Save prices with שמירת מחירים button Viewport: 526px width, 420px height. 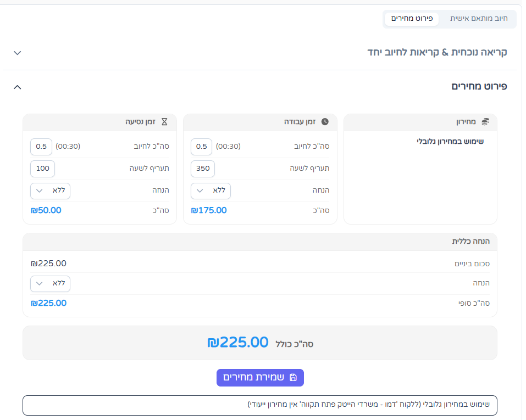pos(260,377)
